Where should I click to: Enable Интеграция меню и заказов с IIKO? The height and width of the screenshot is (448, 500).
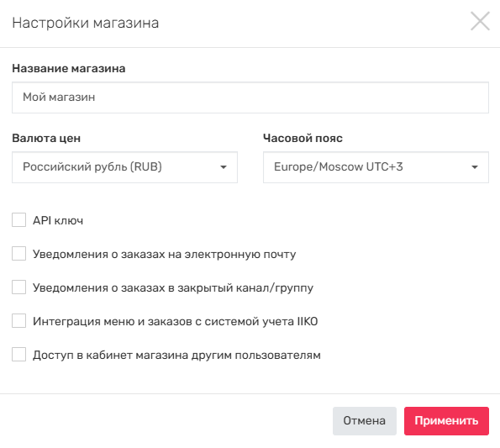[x=18, y=321]
